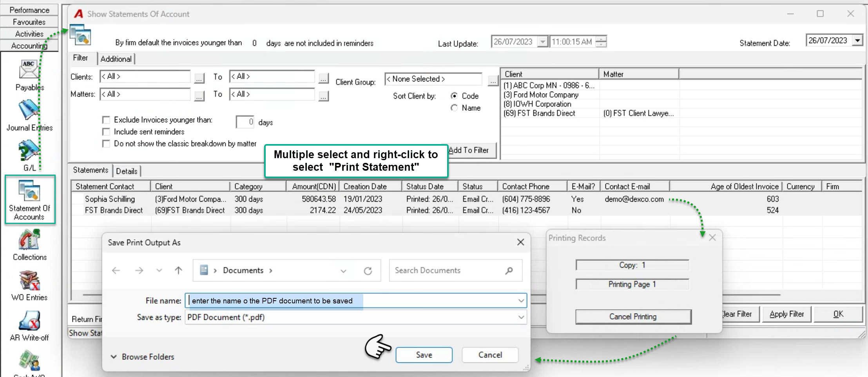Click the first Clients filter field showing < All >
Image resolution: width=868 pixels, height=377 pixels.
coord(145,77)
